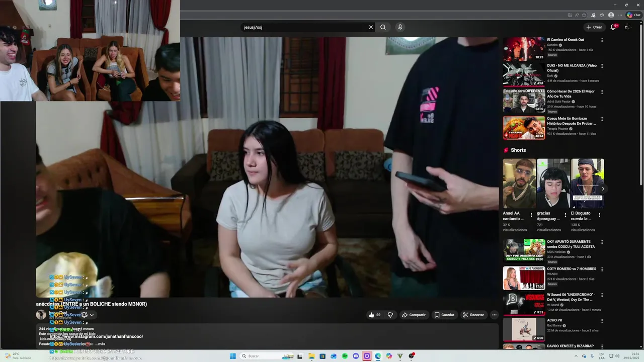The image size is (644, 362).
Task: Open 'ACHO PR' video title
Action: tap(554, 320)
